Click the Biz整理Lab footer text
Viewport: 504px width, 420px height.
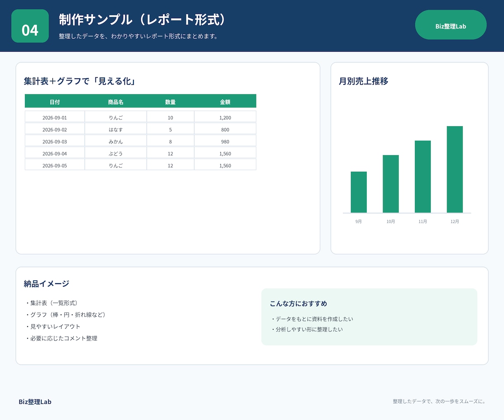[x=35, y=402]
